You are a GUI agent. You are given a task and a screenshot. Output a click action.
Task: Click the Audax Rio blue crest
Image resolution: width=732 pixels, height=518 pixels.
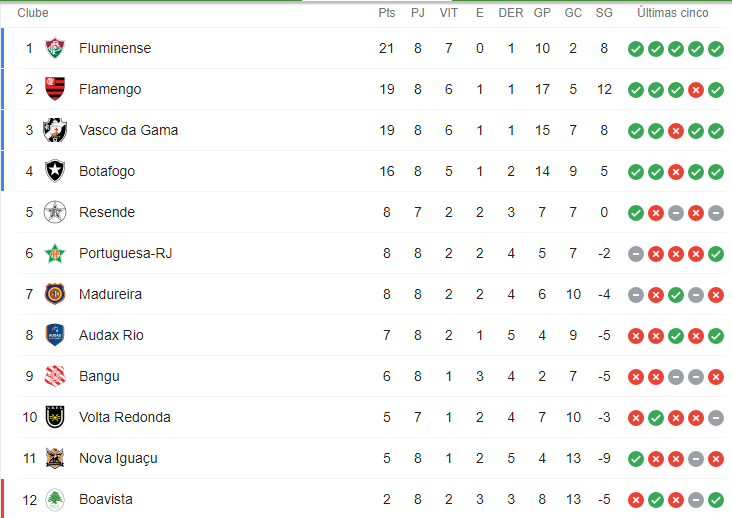[x=55, y=335]
